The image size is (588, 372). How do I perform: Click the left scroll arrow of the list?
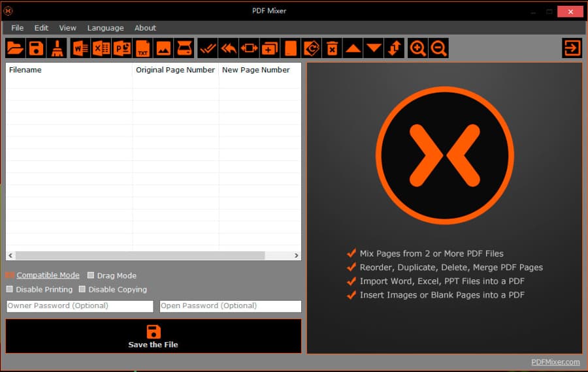point(10,255)
